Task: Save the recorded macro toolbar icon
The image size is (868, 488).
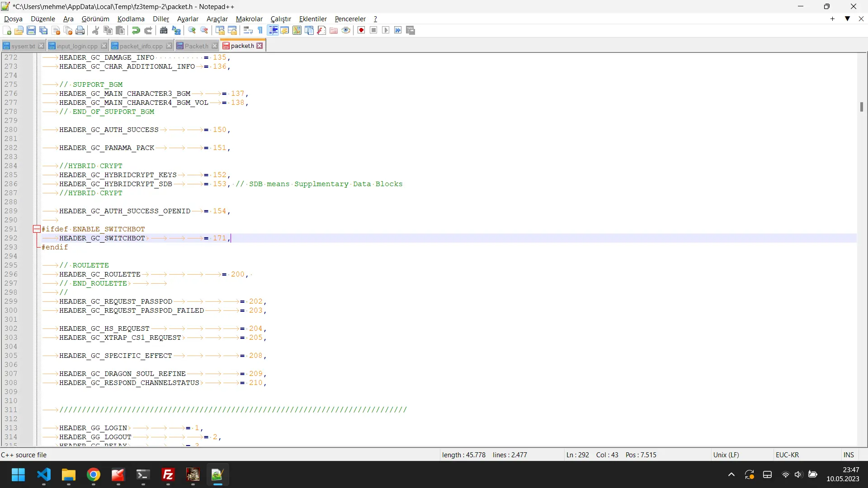Action: point(410,30)
